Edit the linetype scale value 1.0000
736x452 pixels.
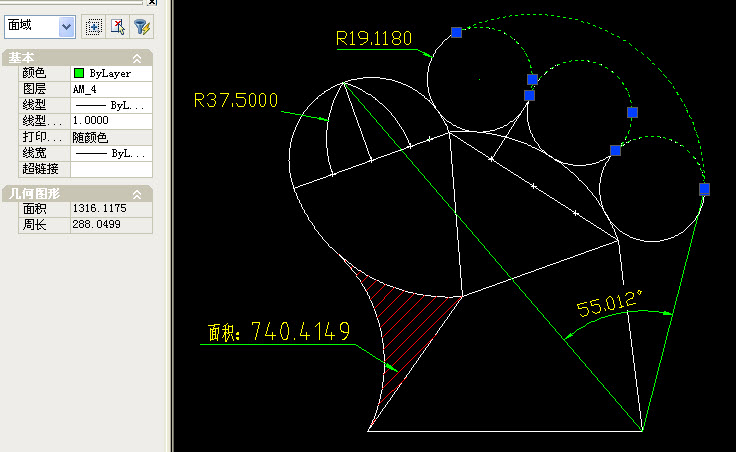pos(111,121)
